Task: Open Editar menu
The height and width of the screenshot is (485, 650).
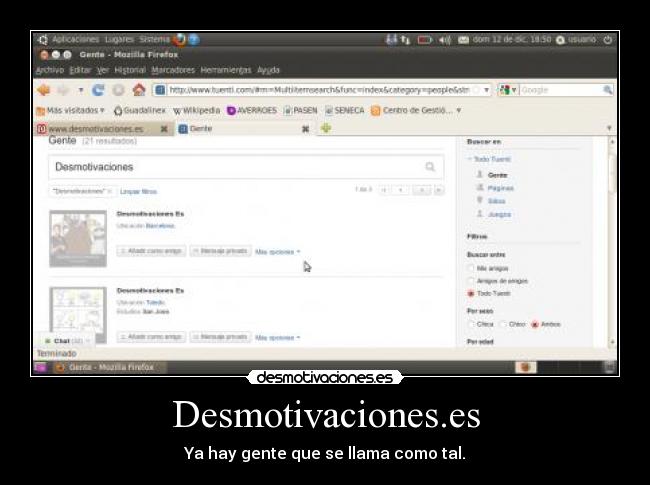Action: (80, 70)
